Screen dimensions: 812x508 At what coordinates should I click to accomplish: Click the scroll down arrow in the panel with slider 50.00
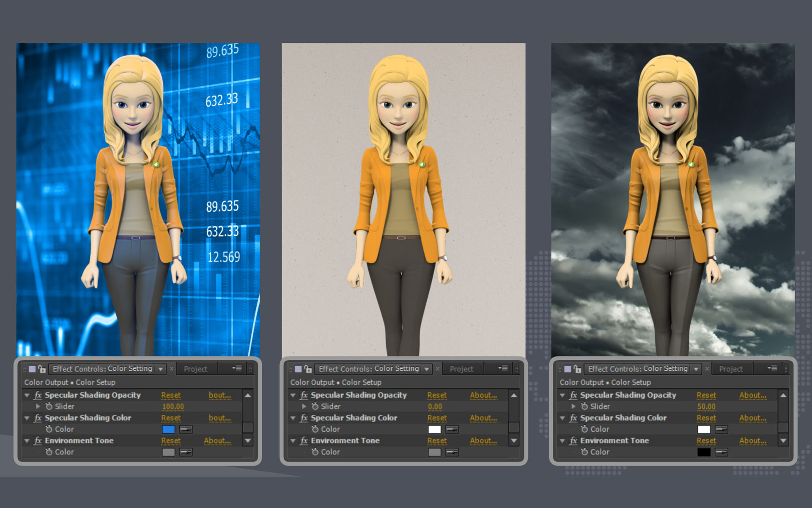point(783,441)
